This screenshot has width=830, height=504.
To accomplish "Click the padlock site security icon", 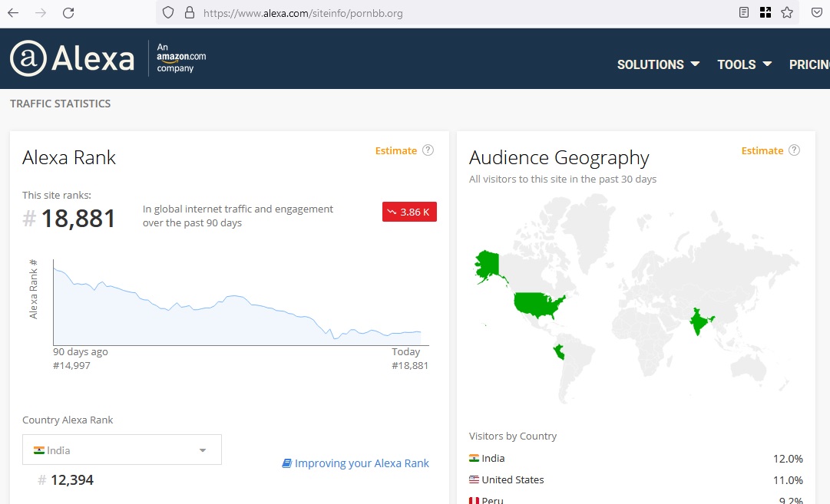I will [x=190, y=13].
